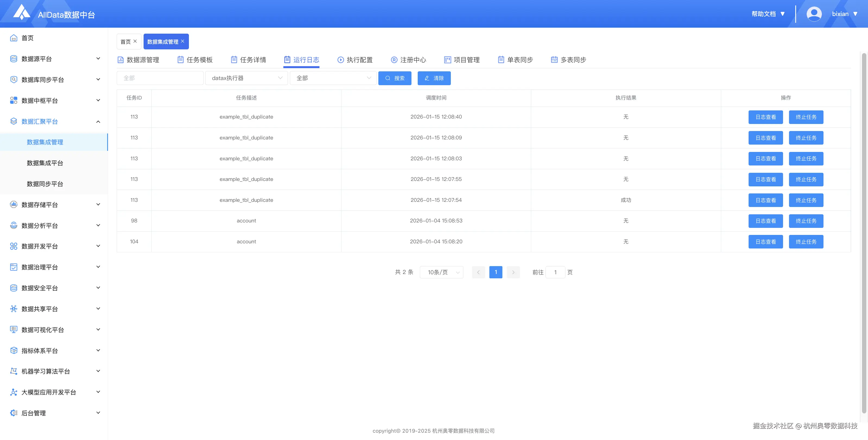The width and height of the screenshot is (868, 440).
Task: Close the 首页 page tab
Action: pos(135,41)
